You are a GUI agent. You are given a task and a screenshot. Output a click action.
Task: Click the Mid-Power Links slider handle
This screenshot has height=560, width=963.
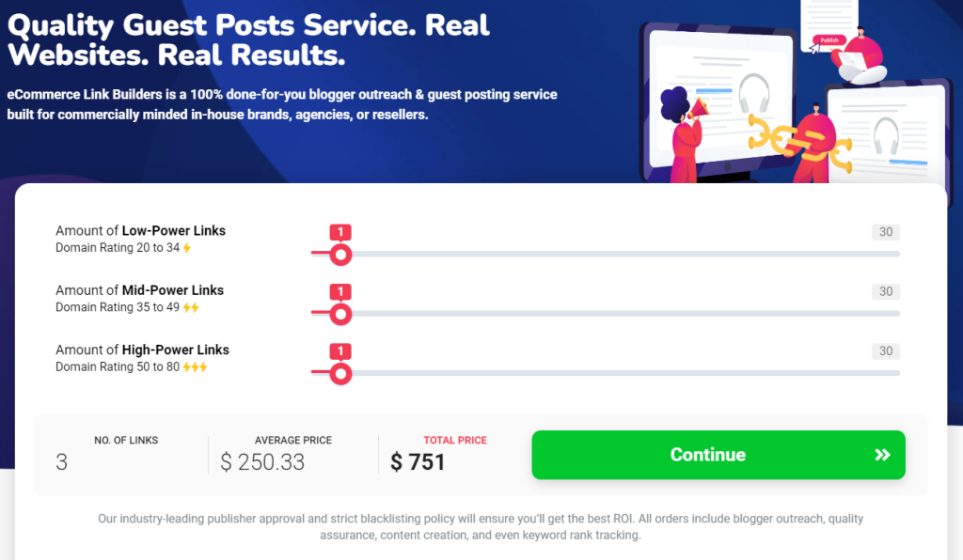coord(340,314)
